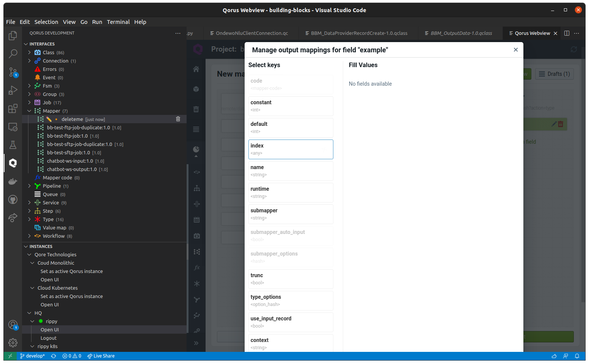Open editor More Actions ellipsis
Screen dimensions: 589x364
pos(576,33)
